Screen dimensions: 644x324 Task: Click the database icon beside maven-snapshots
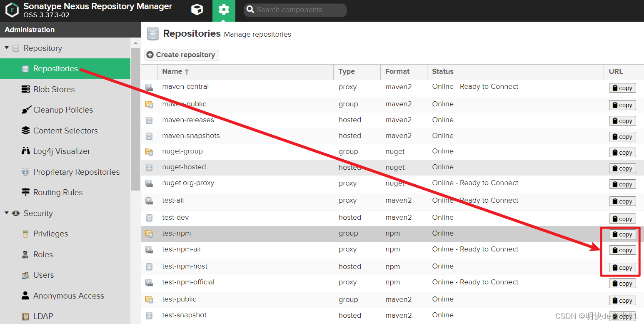tap(149, 136)
